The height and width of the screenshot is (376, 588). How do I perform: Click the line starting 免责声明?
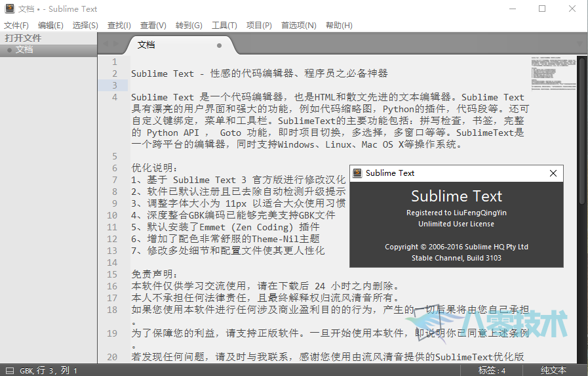[x=155, y=274]
